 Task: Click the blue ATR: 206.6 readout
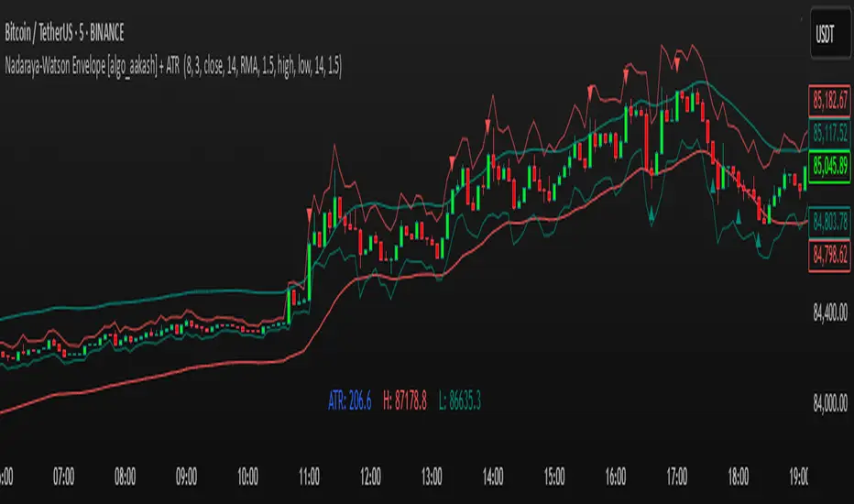(x=350, y=400)
